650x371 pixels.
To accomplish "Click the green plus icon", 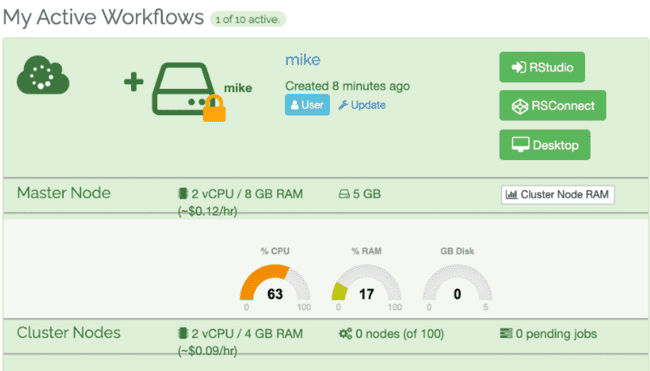I will pos(133,82).
